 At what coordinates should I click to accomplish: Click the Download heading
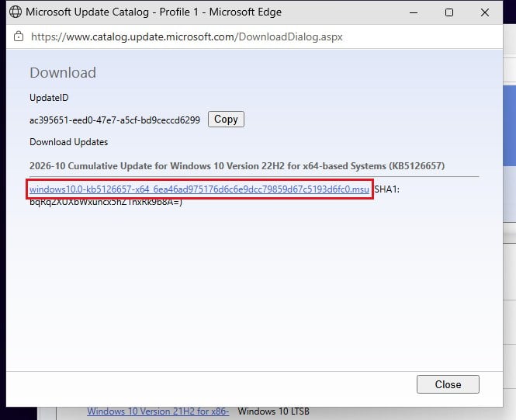[63, 72]
